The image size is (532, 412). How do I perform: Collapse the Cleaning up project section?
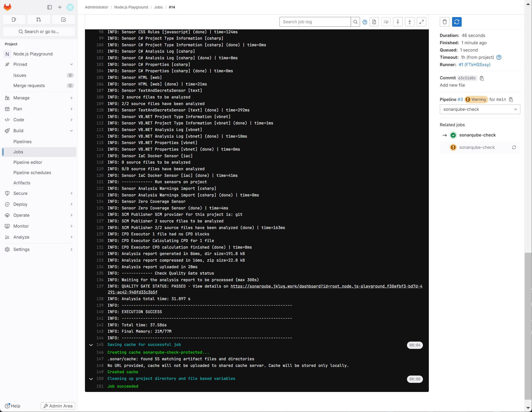click(x=91, y=379)
